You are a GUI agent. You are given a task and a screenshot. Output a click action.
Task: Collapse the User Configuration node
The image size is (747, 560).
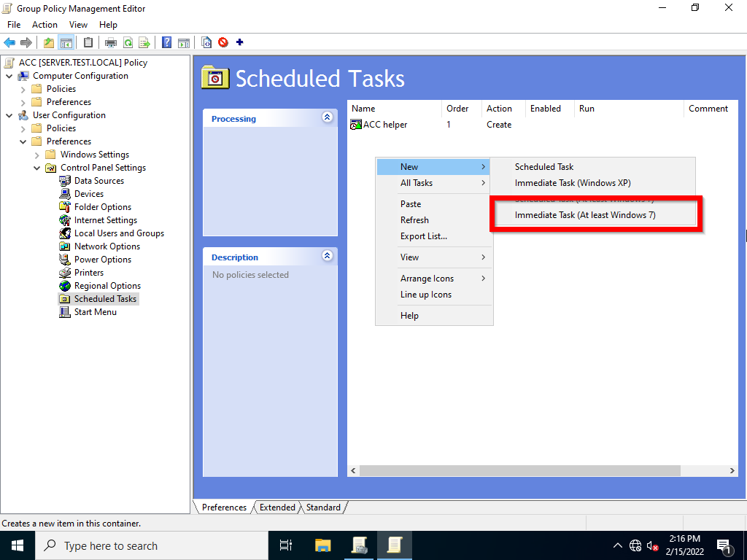click(9, 115)
